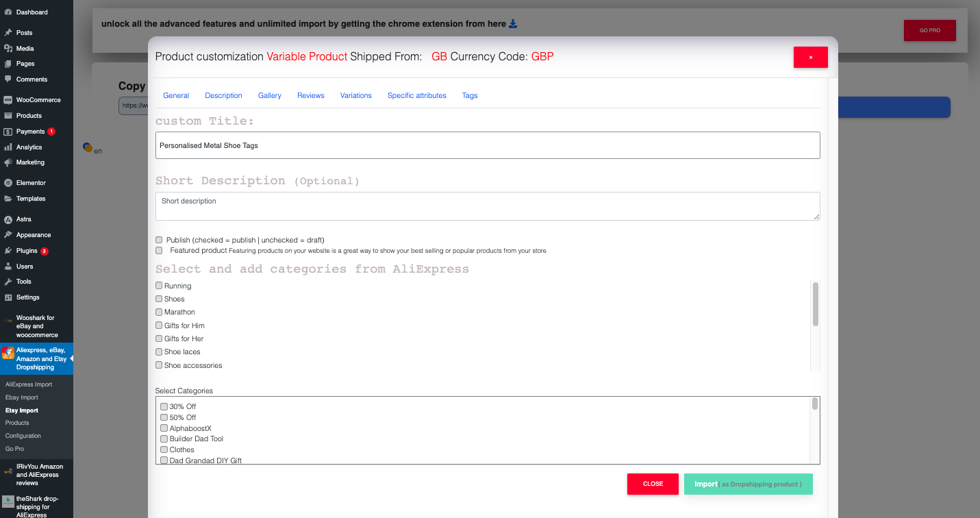Click the language flag icon beside 'en'
Screen dimensions: 980x518
point(87,147)
